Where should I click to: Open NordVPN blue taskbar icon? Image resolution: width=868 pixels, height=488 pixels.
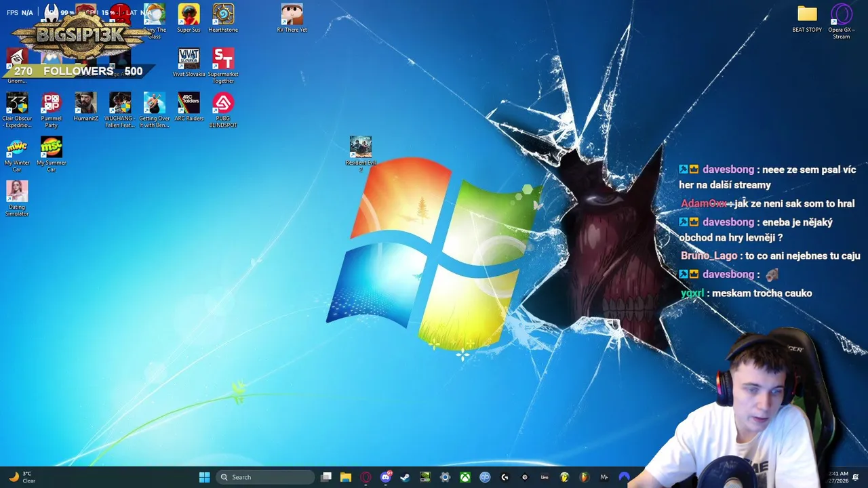pyautogui.click(x=624, y=477)
